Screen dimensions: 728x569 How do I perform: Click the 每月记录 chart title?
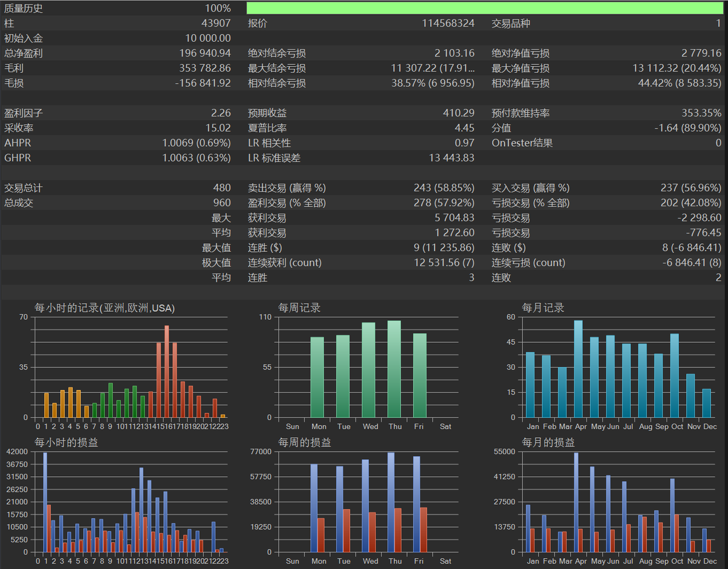[x=544, y=308]
